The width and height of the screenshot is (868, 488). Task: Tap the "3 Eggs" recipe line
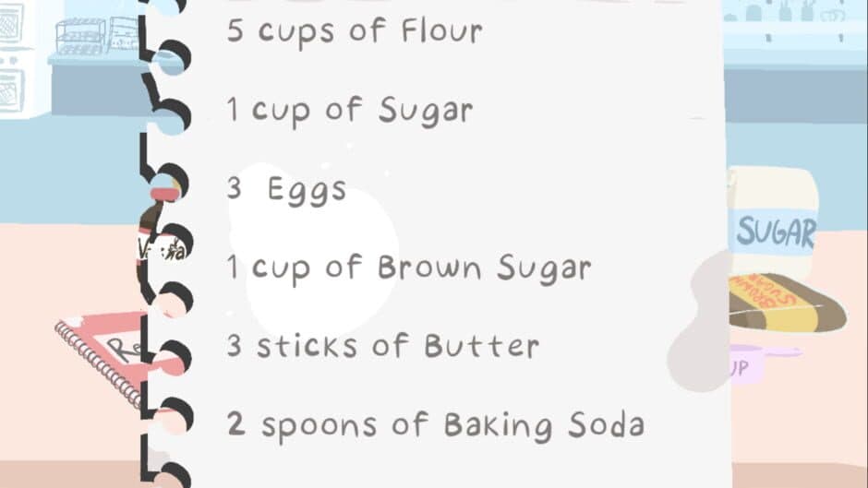[x=287, y=189]
